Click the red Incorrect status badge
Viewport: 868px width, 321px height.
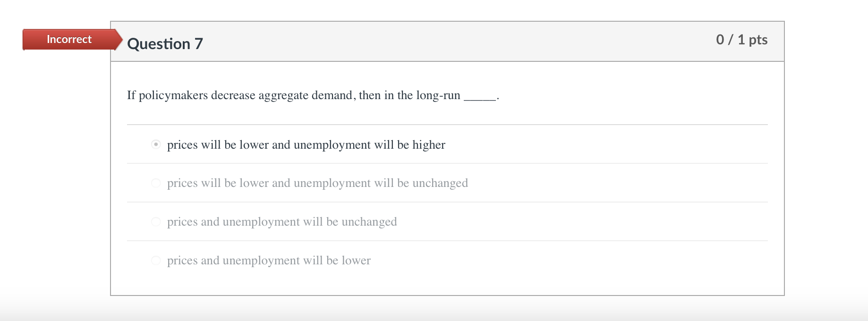click(68, 40)
